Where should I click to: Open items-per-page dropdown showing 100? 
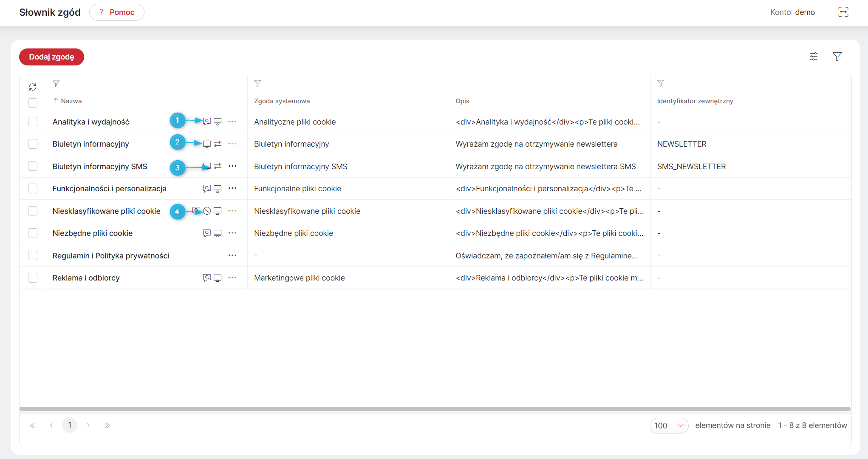pyautogui.click(x=669, y=425)
